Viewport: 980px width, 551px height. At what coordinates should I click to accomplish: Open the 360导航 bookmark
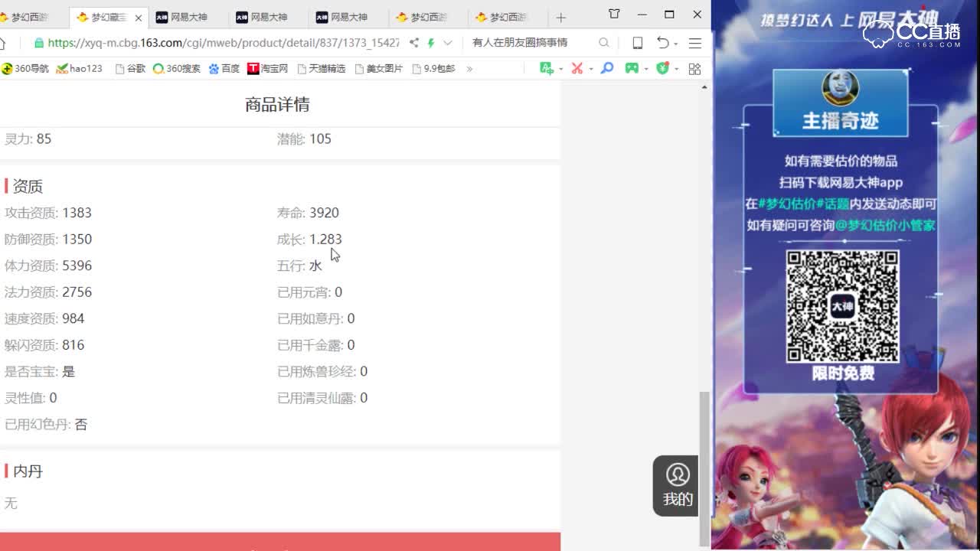point(25,69)
